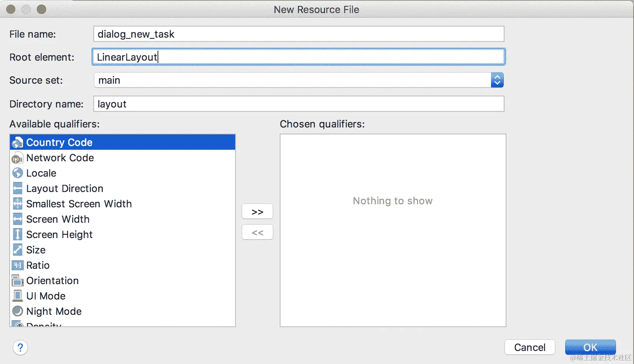Viewport: 634px width, 364px height.
Task: Select the Screen Width icon
Action: (17, 219)
